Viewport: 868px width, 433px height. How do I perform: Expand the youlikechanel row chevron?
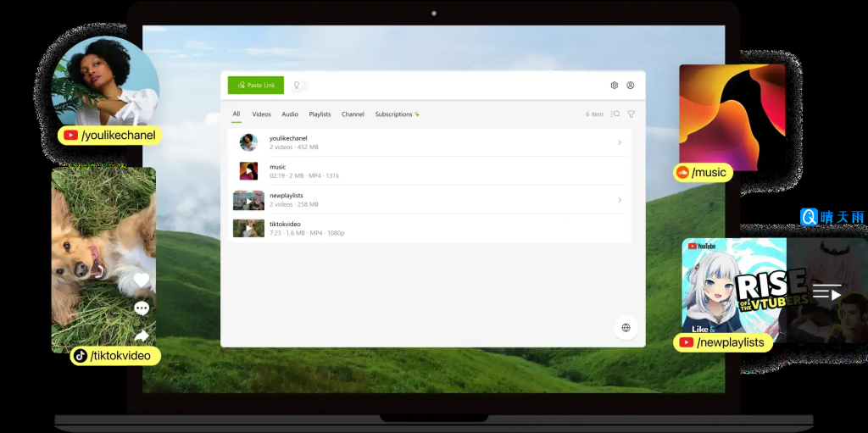[620, 142]
